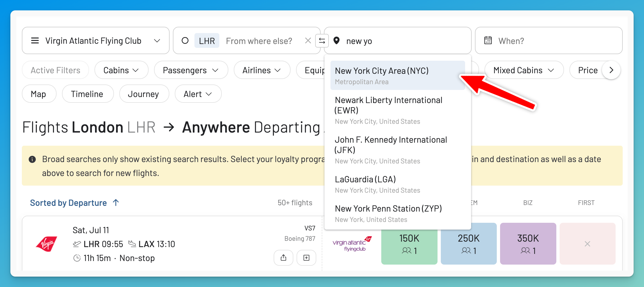The height and width of the screenshot is (287, 644).
Task: Select Newark Liberty International (EWR) suggestion
Action: [x=398, y=110]
